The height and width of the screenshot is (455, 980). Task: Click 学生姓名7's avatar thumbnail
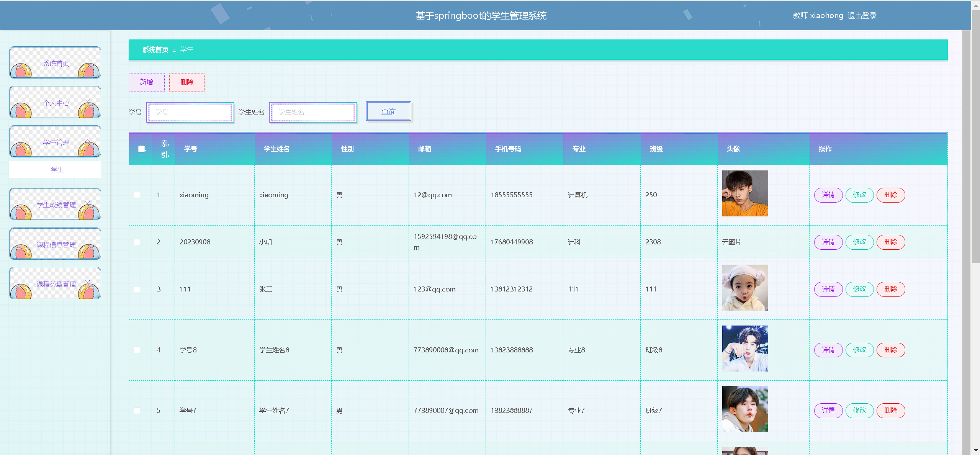(745, 409)
